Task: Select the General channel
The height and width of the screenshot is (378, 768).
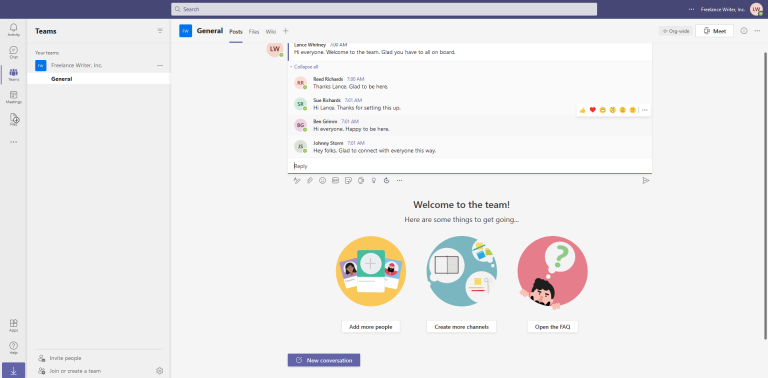Action: [x=98, y=79]
